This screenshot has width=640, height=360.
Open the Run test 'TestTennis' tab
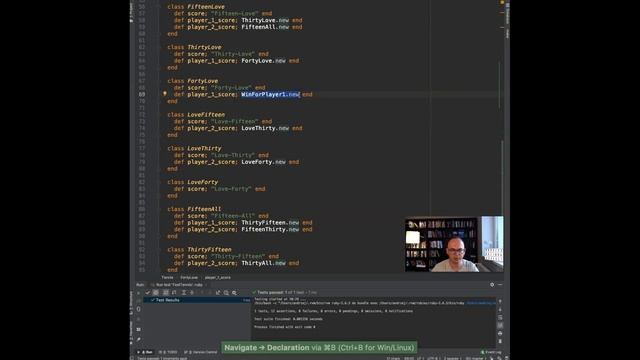[179, 284]
